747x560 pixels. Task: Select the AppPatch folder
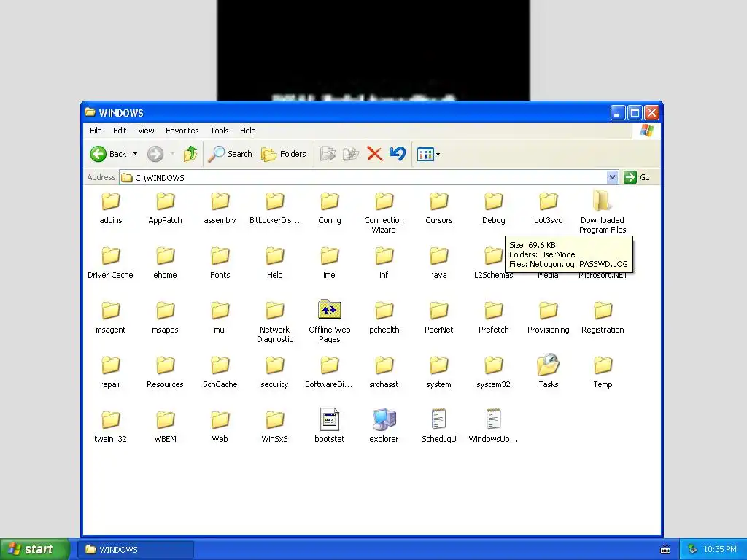click(166, 208)
